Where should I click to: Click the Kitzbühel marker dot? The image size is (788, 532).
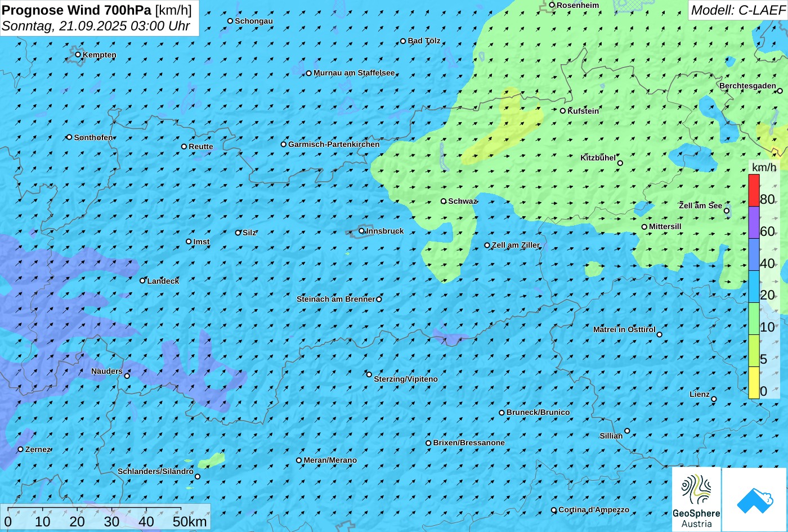[x=620, y=163]
